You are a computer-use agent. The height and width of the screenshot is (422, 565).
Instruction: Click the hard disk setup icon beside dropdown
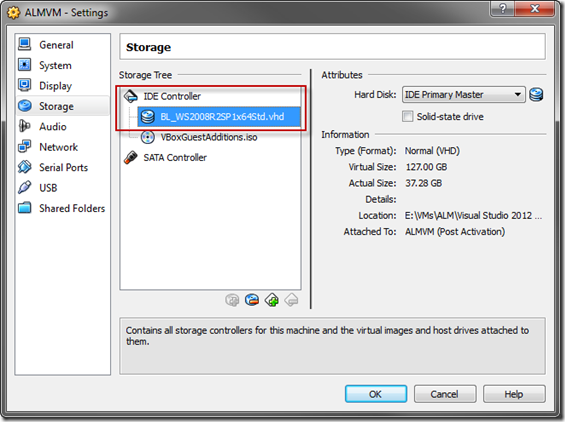tap(536, 95)
